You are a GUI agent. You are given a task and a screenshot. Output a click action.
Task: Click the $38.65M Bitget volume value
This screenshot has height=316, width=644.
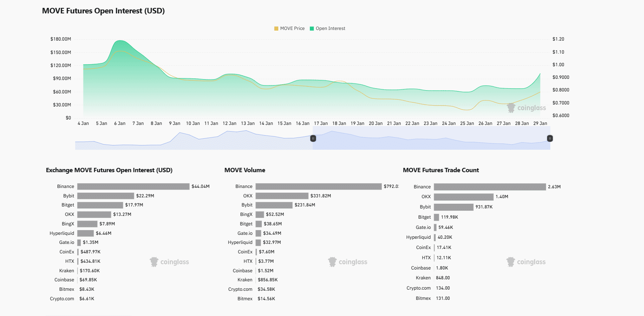coord(273,224)
